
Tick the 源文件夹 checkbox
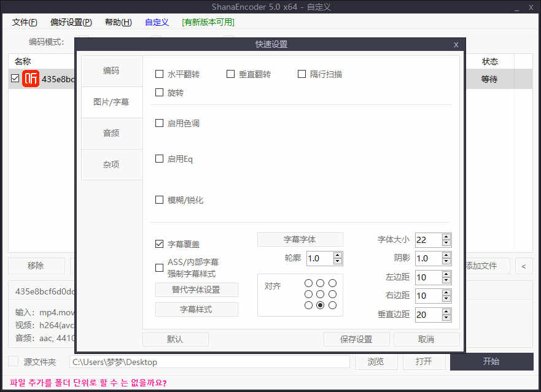[14, 361]
